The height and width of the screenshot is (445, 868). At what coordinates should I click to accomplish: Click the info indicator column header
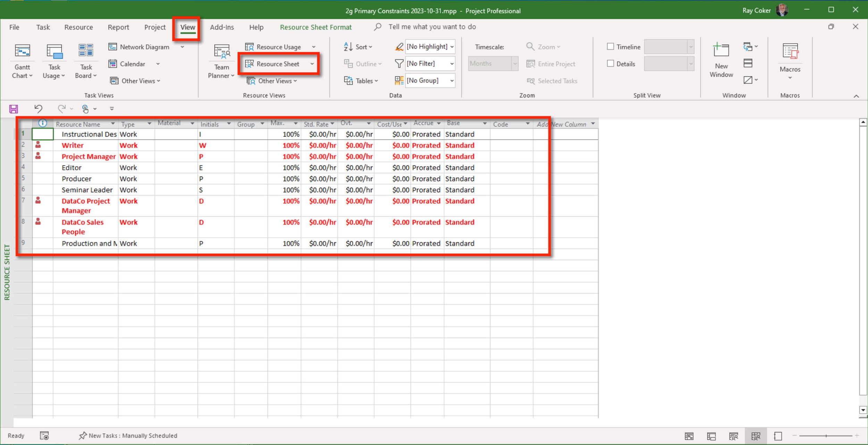[42, 123]
